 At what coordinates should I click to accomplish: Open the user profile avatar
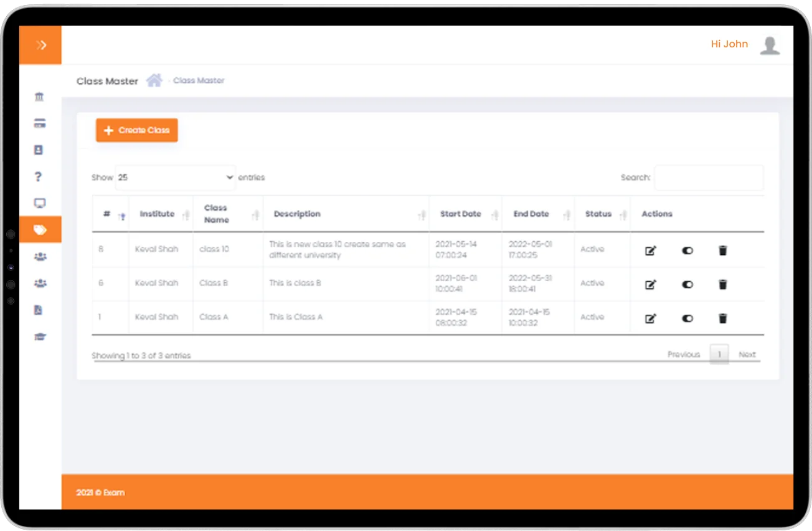coord(770,45)
